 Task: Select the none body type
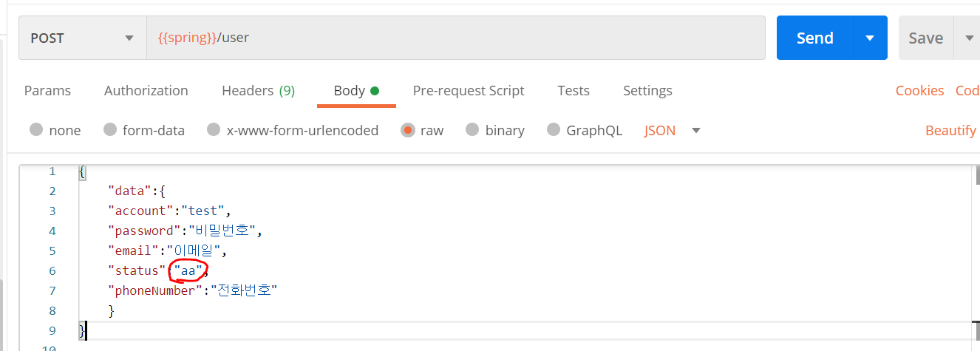click(x=55, y=130)
